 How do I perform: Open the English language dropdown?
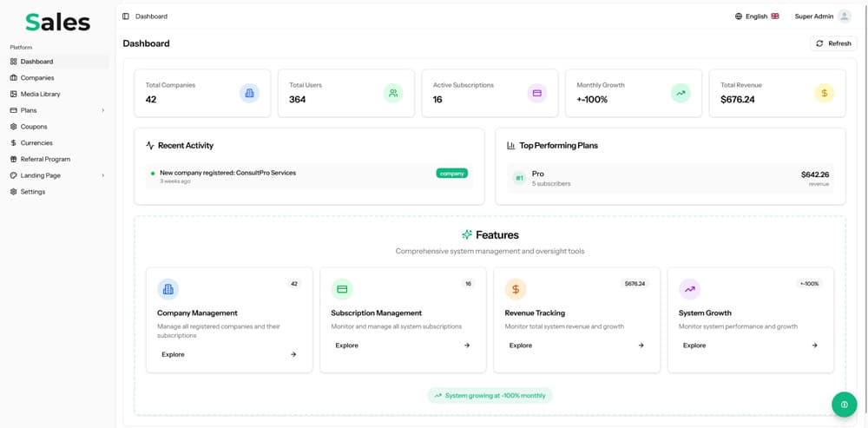(757, 16)
